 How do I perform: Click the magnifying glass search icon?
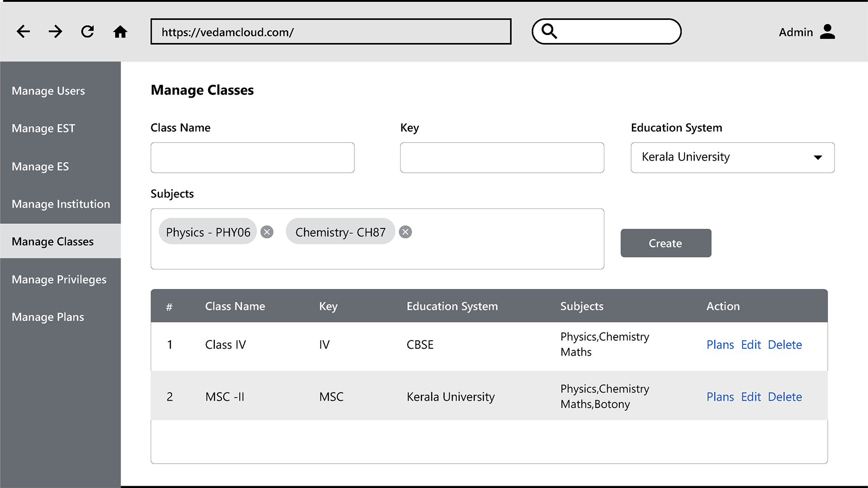pos(549,31)
